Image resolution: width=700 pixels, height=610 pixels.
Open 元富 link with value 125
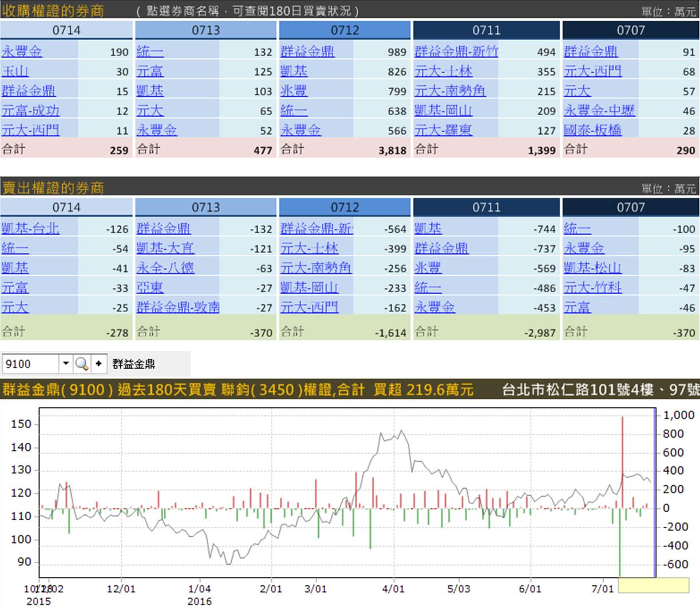coord(150,72)
